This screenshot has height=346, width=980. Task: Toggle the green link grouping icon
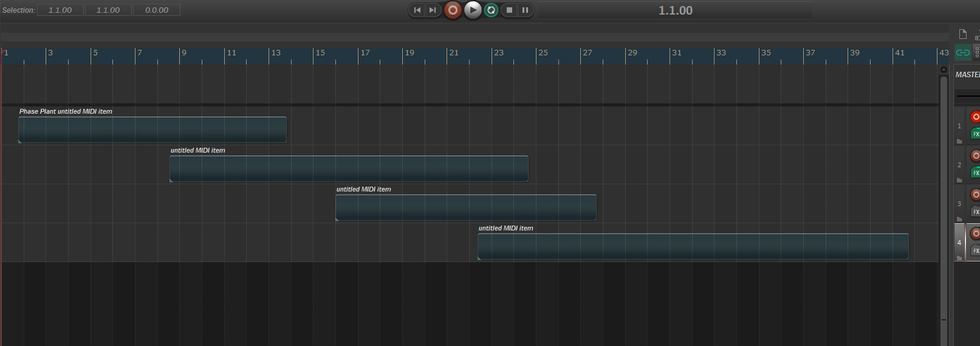[963, 52]
